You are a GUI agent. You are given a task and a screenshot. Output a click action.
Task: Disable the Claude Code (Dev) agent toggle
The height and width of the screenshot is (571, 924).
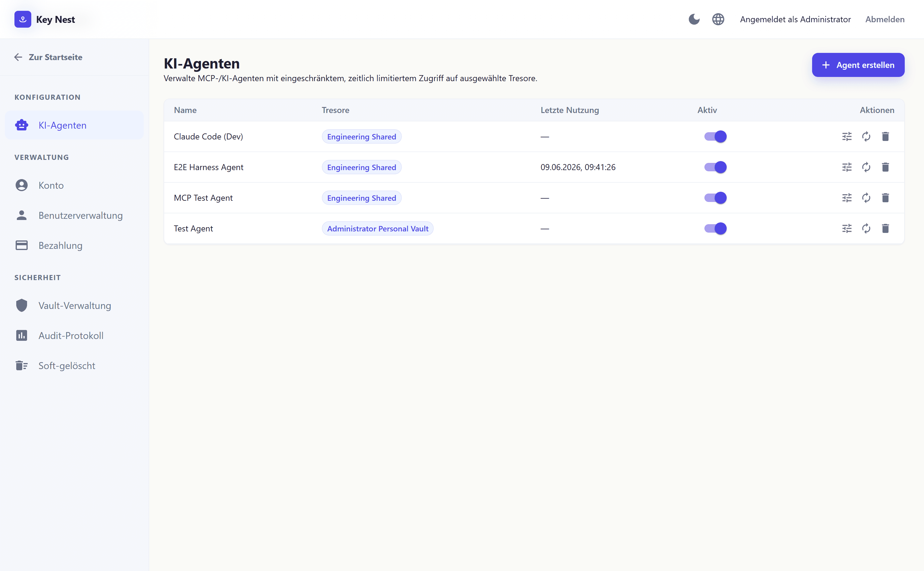[715, 136]
